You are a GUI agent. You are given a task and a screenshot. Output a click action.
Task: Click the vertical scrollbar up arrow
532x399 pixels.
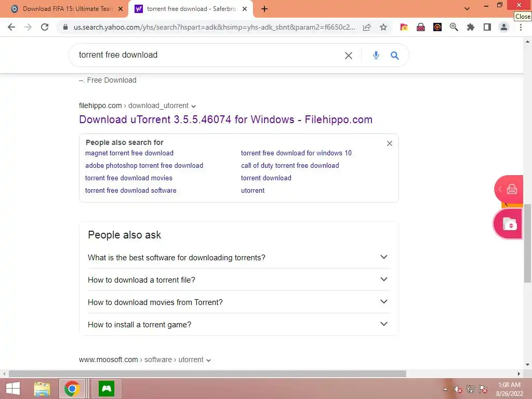point(527,42)
